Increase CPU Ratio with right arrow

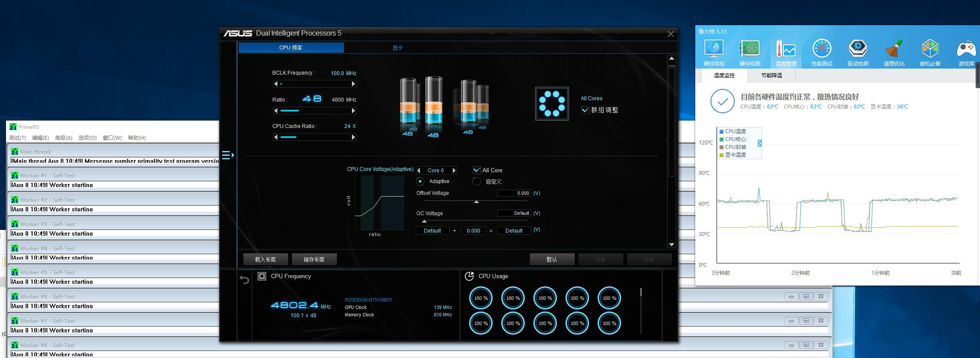tap(353, 111)
